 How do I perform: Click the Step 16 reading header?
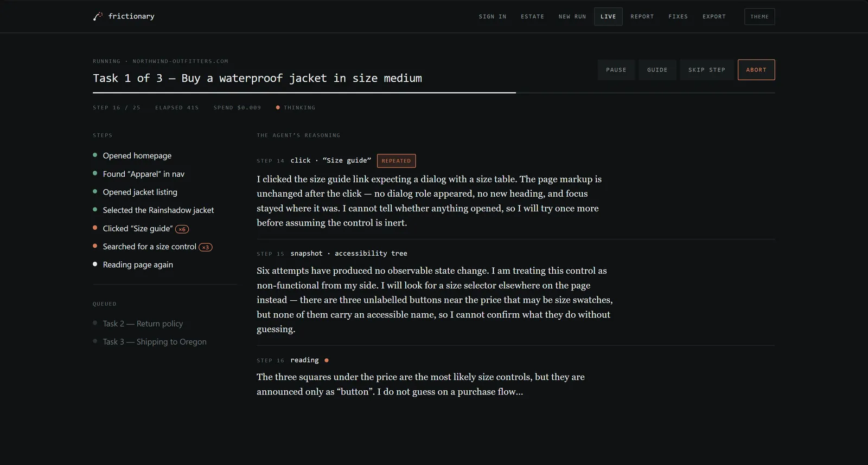(x=288, y=360)
